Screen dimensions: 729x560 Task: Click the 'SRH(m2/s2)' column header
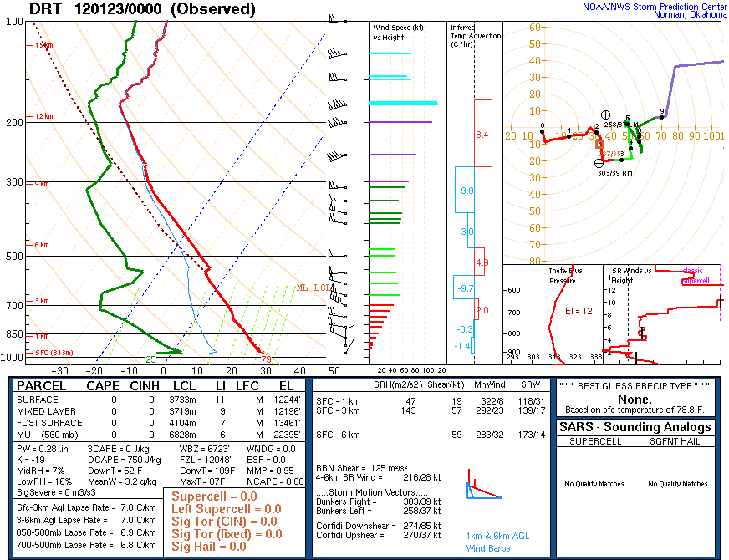point(399,385)
